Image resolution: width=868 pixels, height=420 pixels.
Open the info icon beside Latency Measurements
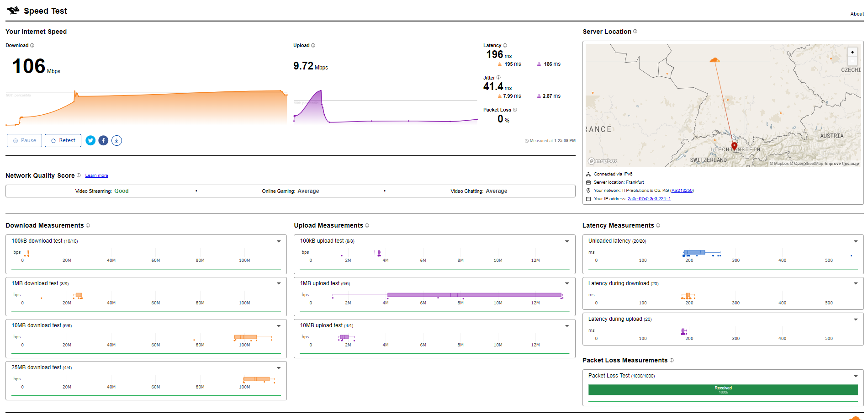[x=658, y=225]
